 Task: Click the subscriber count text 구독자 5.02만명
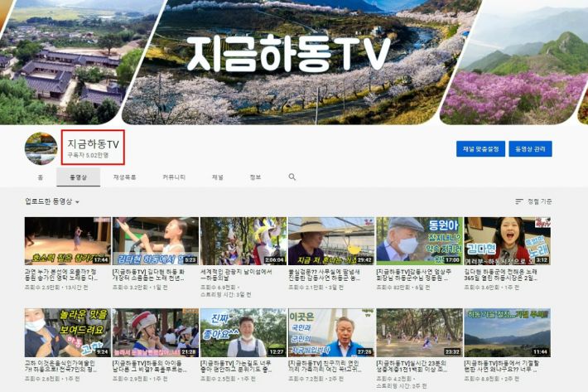[x=88, y=155]
